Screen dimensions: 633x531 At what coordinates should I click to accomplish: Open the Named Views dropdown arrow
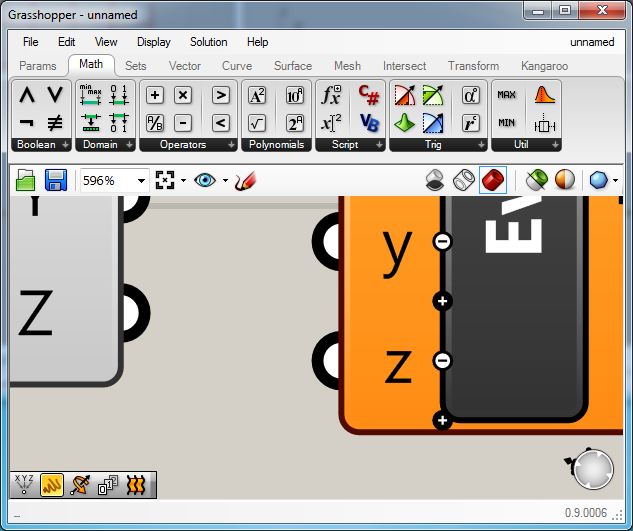225,180
